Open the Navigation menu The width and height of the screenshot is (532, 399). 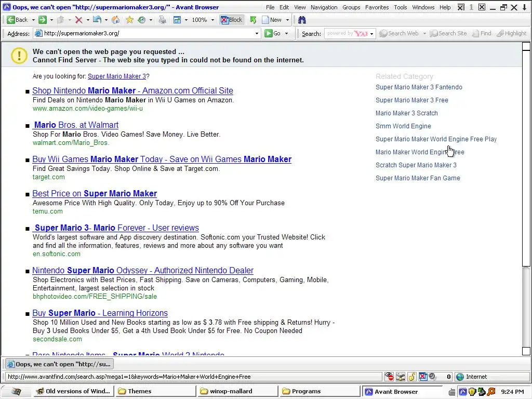coord(324,7)
